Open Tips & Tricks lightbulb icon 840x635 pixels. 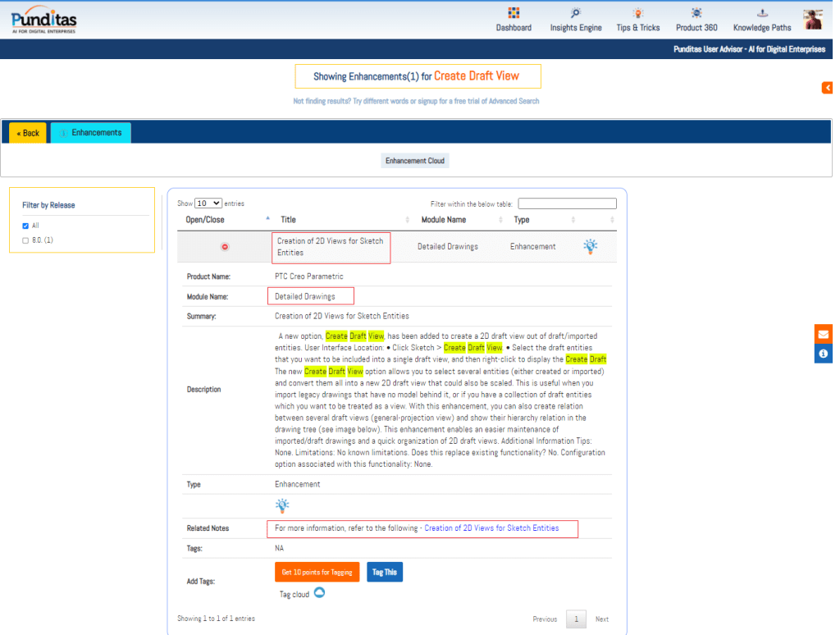pos(637,13)
